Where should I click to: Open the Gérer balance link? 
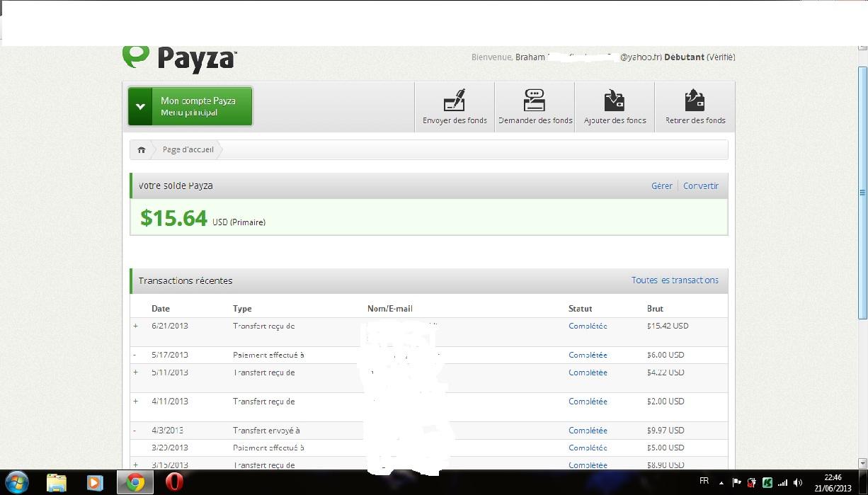(x=662, y=186)
